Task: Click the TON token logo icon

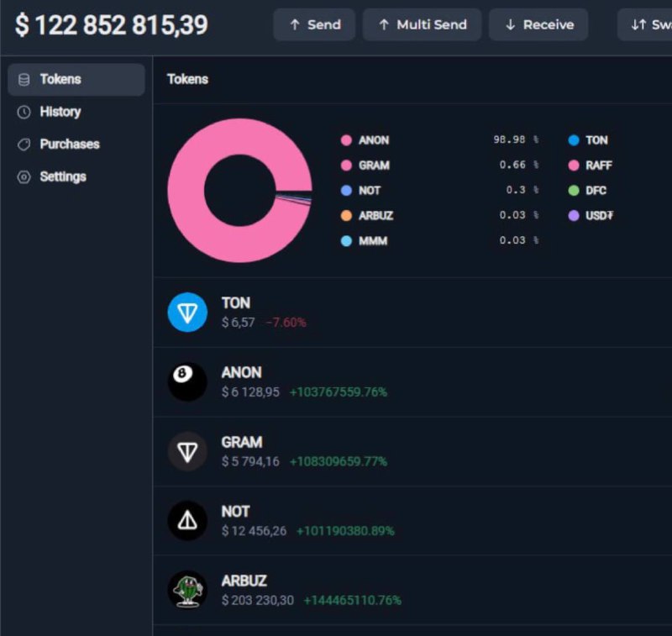Action: pyautogui.click(x=187, y=313)
